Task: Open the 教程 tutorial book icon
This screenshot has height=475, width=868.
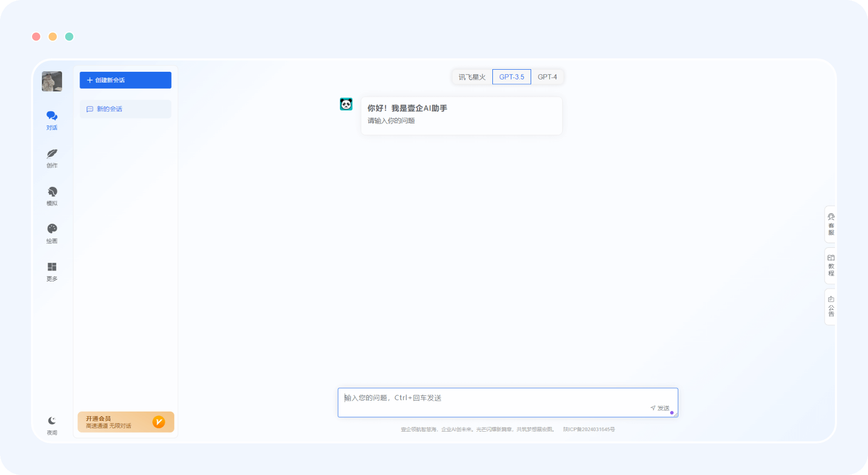Action: click(831, 258)
